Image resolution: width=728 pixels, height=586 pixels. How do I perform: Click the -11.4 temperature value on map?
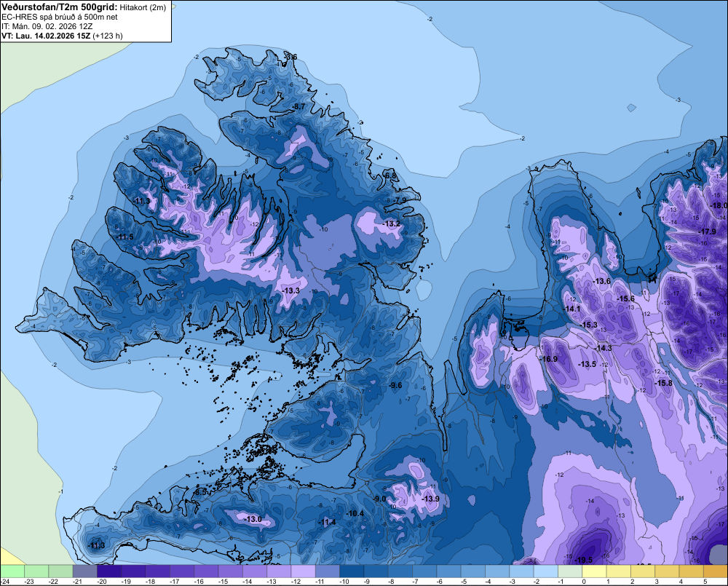point(327,523)
